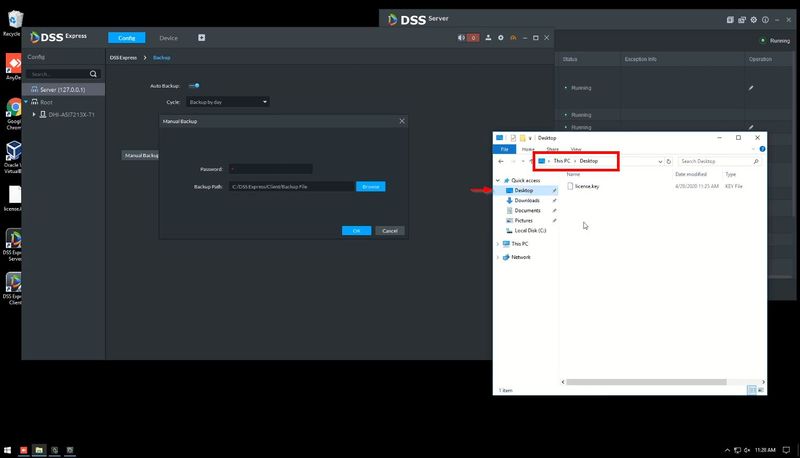Expand This PC in navigation pane
Viewport: 800px width, 458px height.
tap(498, 244)
